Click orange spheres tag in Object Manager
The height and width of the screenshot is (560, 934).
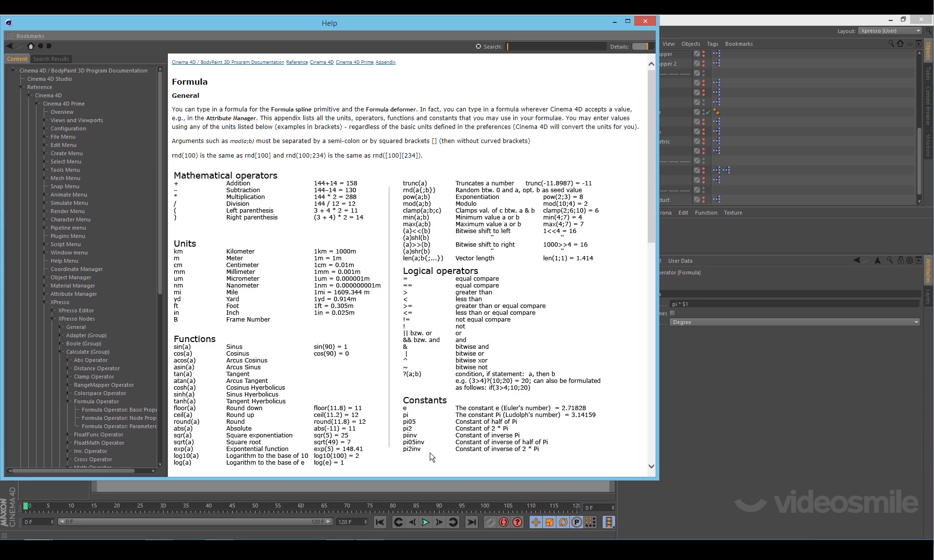(x=716, y=112)
